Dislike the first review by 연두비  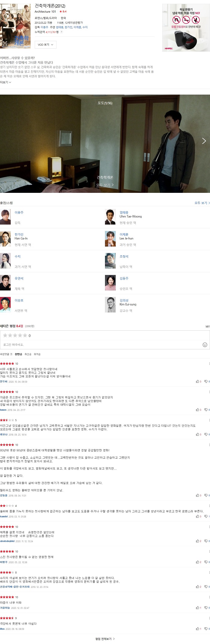point(207,381)
